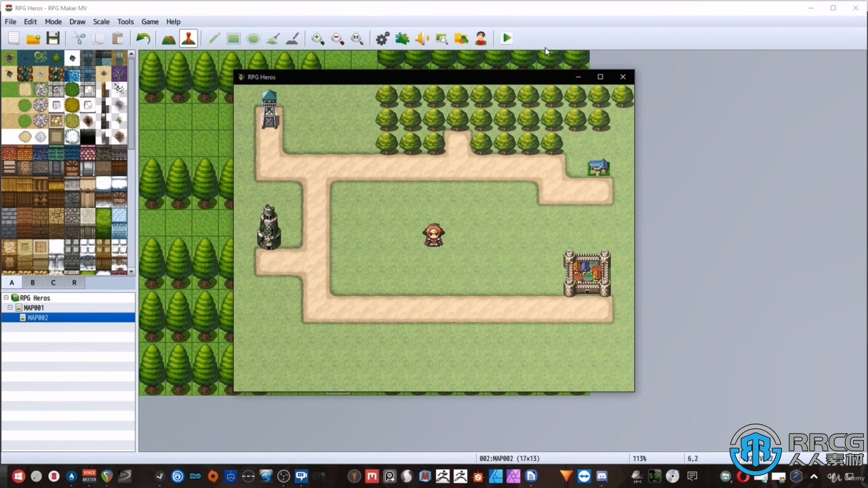The height and width of the screenshot is (488, 868).
Task: Open Event Searcher icon
Action: (441, 39)
